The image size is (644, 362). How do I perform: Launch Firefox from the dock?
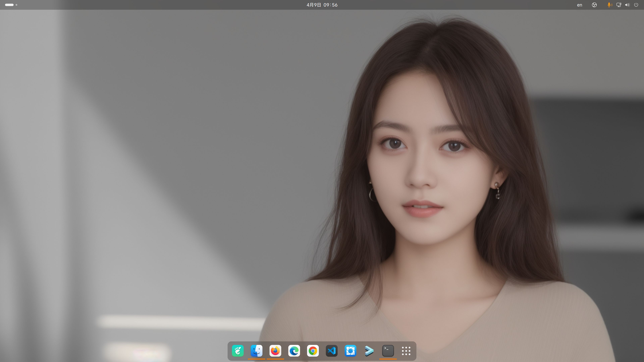[275, 351]
